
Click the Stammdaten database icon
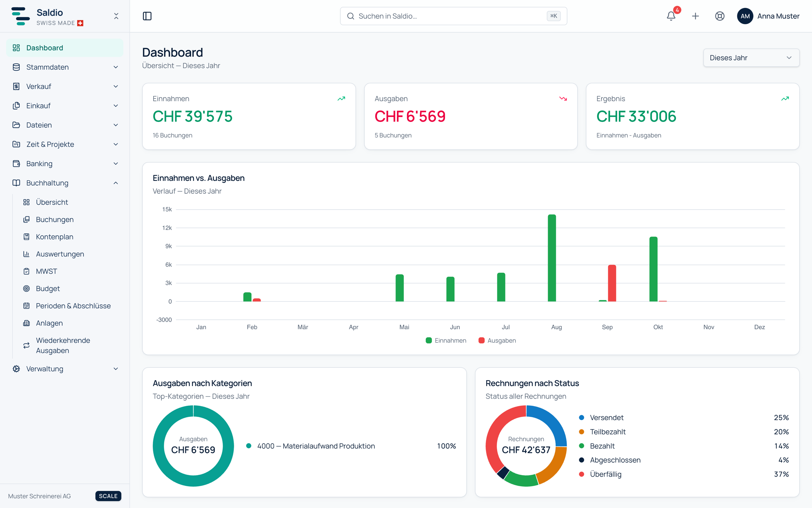16,67
